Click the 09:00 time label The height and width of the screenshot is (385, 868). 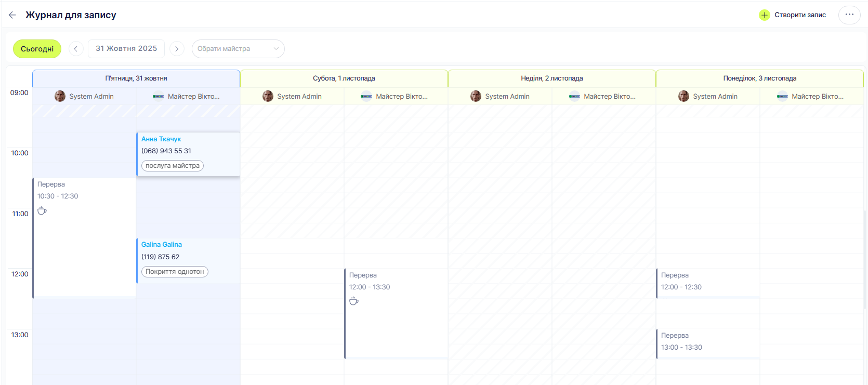(x=19, y=93)
